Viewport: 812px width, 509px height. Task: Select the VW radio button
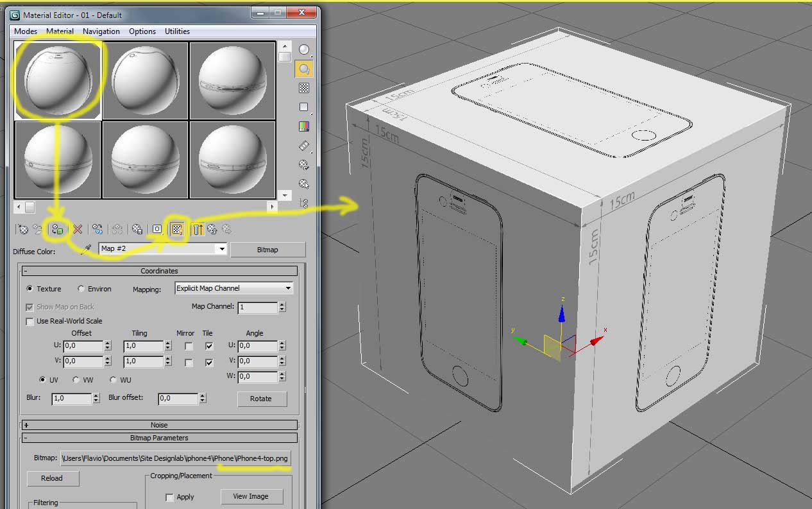pyautogui.click(x=76, y=380)
